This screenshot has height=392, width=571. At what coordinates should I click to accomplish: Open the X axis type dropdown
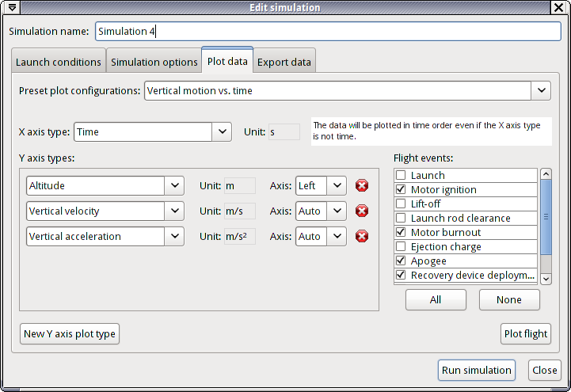222,132
